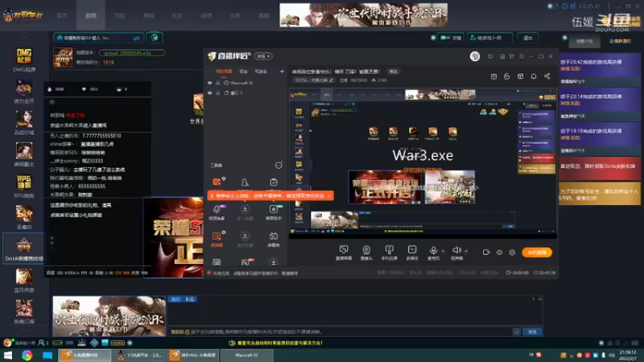Add a new scene with the plus icon
644x362 pixels.
282,72
